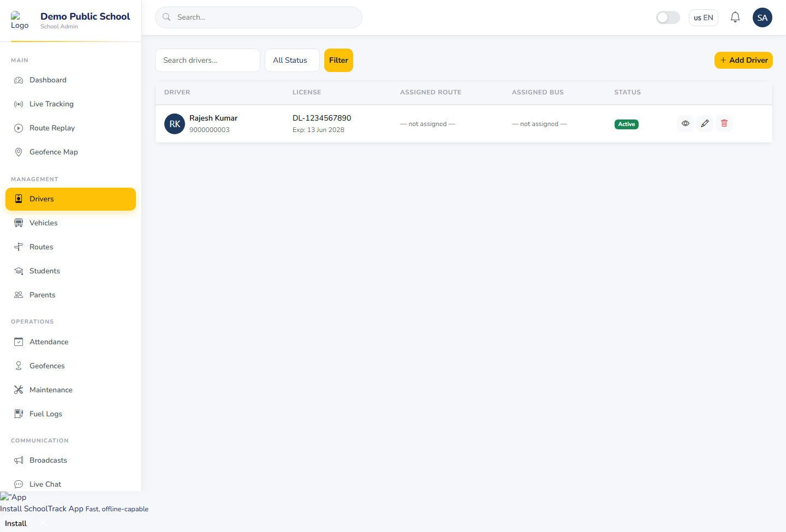Click the Add Driver button
Viewport: 786px width, 532px height.
tap(743, 60)
